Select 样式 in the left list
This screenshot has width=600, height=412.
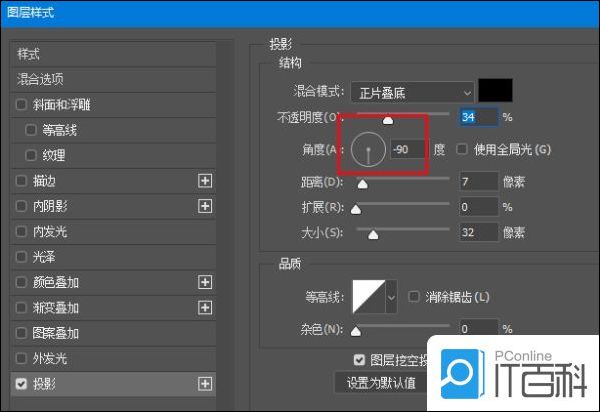point(113,54)
